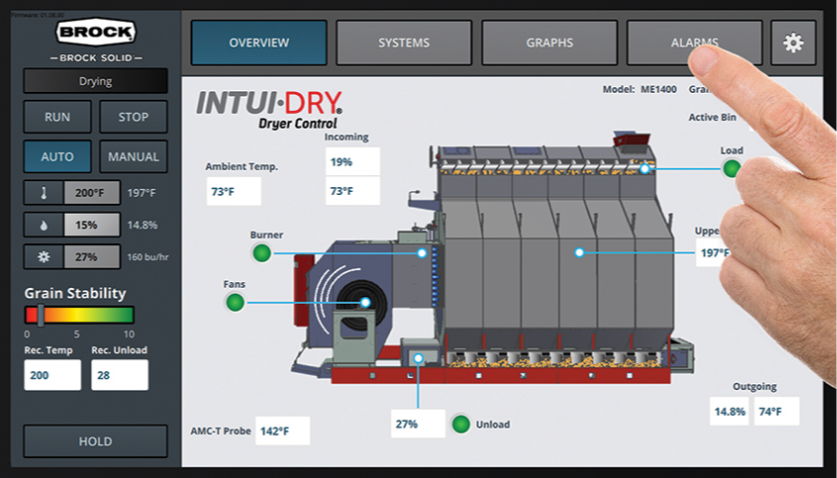Click the 15% moisture setpoint field
The height and width of the screenshot is (478, 837).
(x=92, y=225)
